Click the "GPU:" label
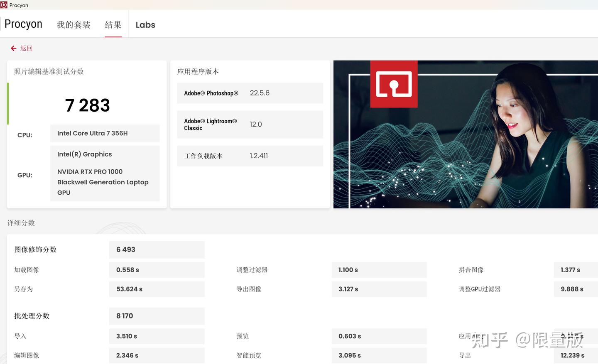Viewport: 598px width, 364px height. 25,175
